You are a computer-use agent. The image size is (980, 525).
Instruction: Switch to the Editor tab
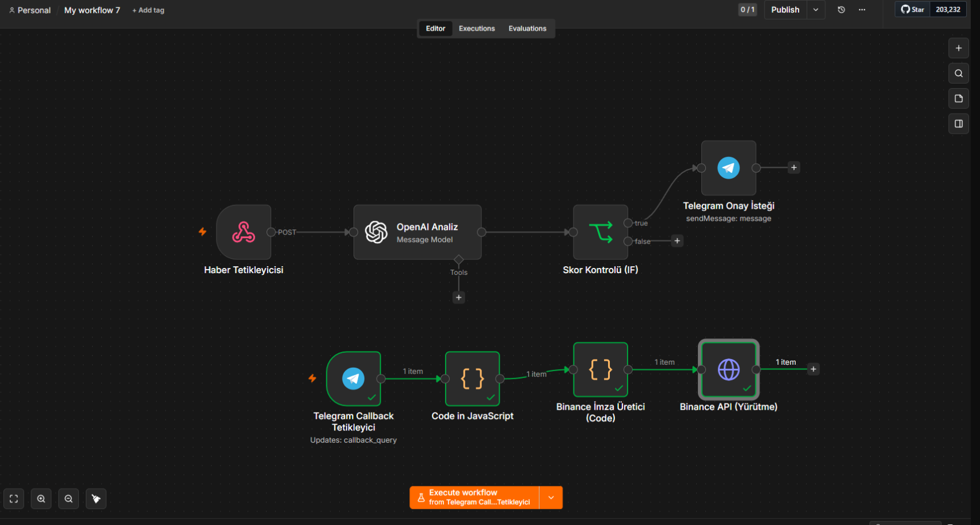[x=435, y=28]
